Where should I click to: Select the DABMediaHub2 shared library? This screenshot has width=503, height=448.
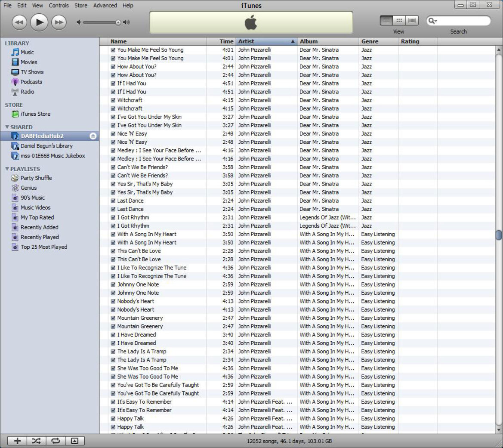pos(42,136)
